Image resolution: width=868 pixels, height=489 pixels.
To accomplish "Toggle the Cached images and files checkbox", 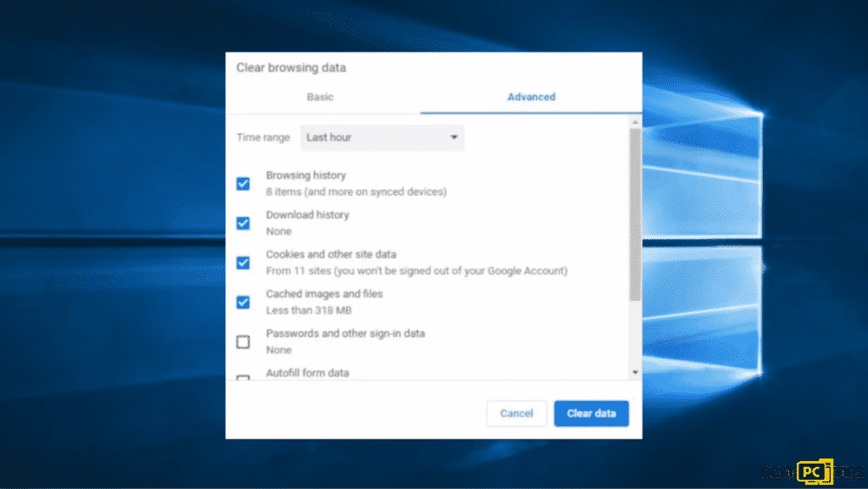I will [x=243, y=302].
